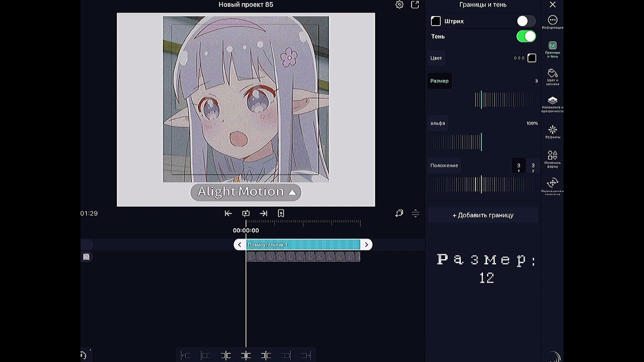644x362 pixels.
Task: Select the Границы и тень tab
Action: (552, 50)
